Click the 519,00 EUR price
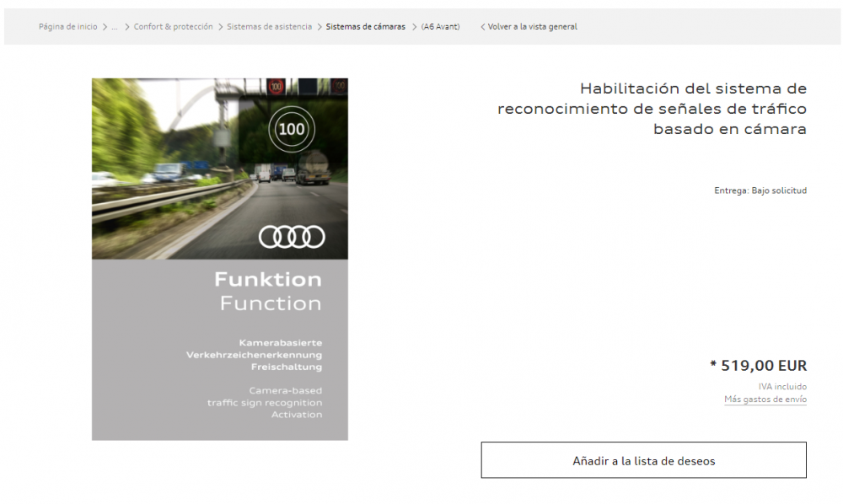 pos(759,366)
